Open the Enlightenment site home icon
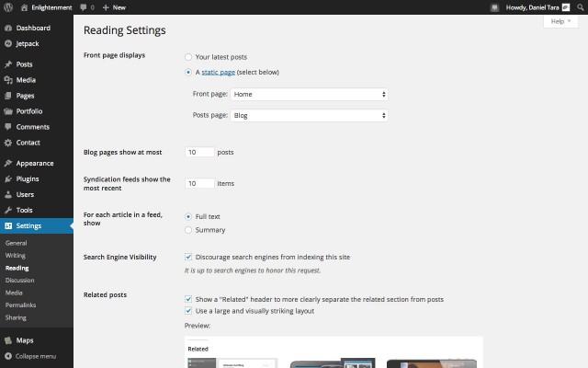 24,7
